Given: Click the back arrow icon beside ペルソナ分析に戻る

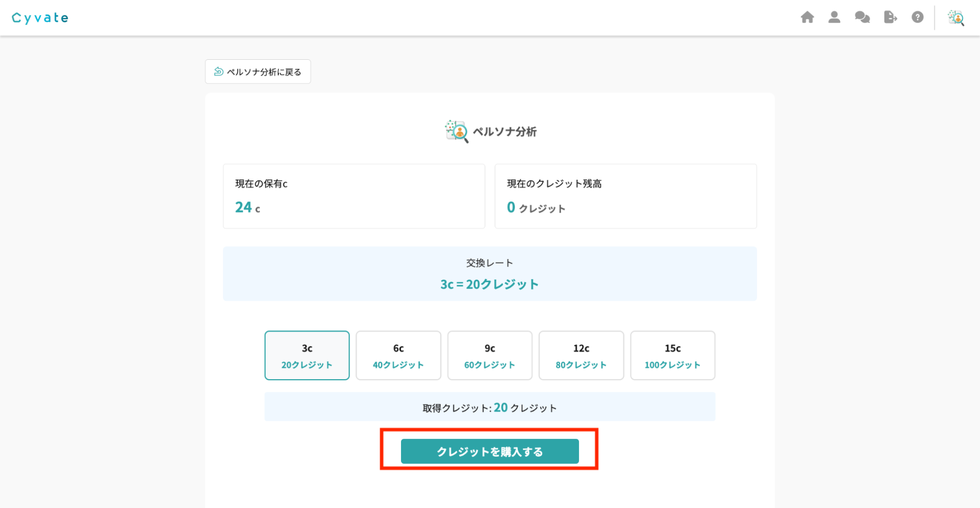Looking at the screenshot, I should click(x=219, y=72).
